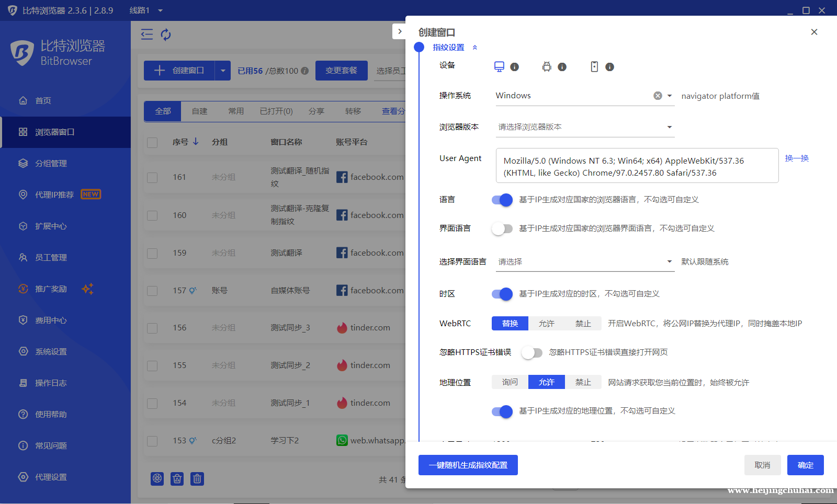Screen dimensions: 837x504
Task: Open info tooltip next to phone device
Action: (610, 67)
